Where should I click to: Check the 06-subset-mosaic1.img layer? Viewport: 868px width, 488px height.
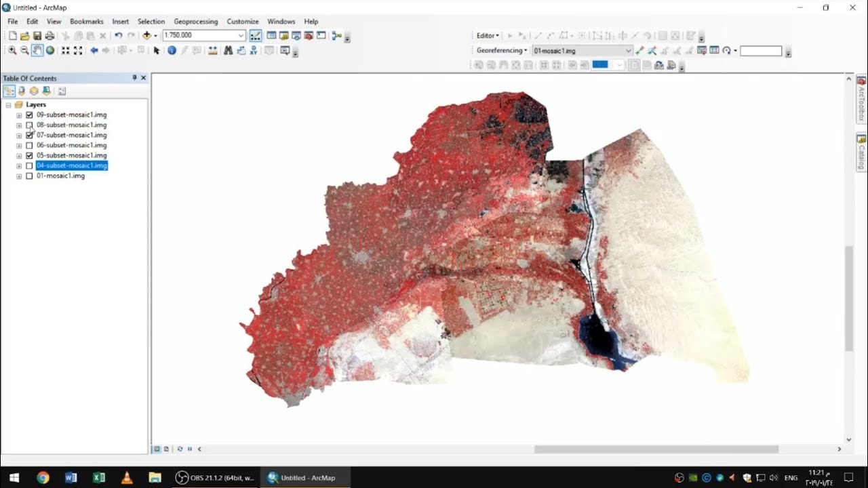pos(29,146)
